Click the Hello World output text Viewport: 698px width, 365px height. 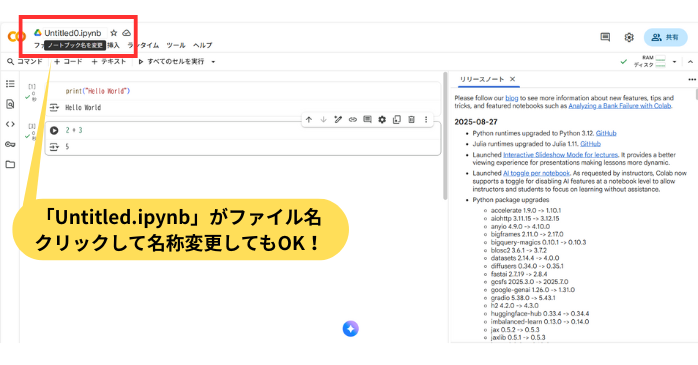[x=83, y=107]
